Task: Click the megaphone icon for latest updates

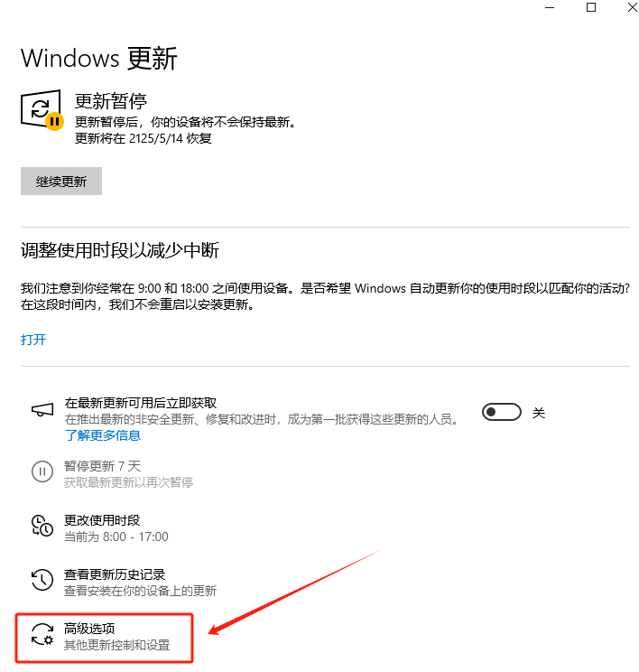Action: 42,410
